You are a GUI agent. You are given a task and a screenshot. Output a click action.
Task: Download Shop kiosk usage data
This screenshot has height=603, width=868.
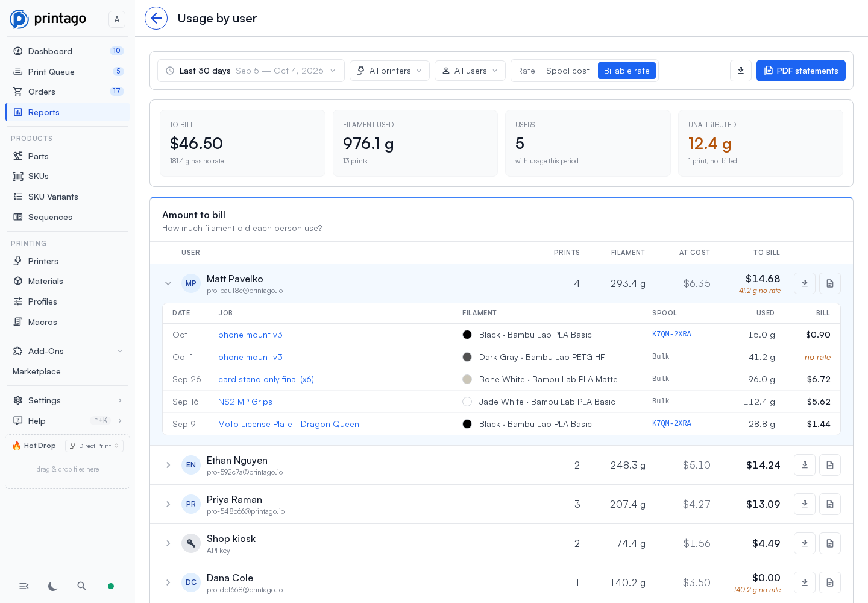point(805,543)
